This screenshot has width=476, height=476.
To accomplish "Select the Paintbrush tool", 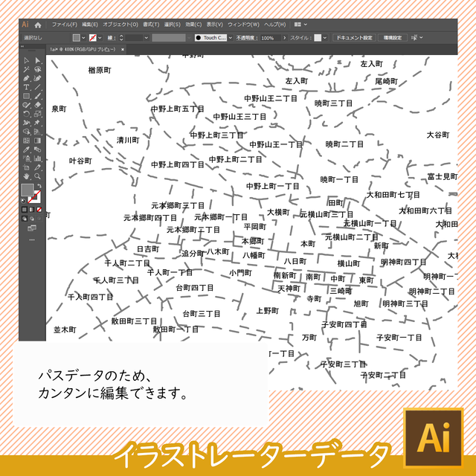I will [37, 96].
